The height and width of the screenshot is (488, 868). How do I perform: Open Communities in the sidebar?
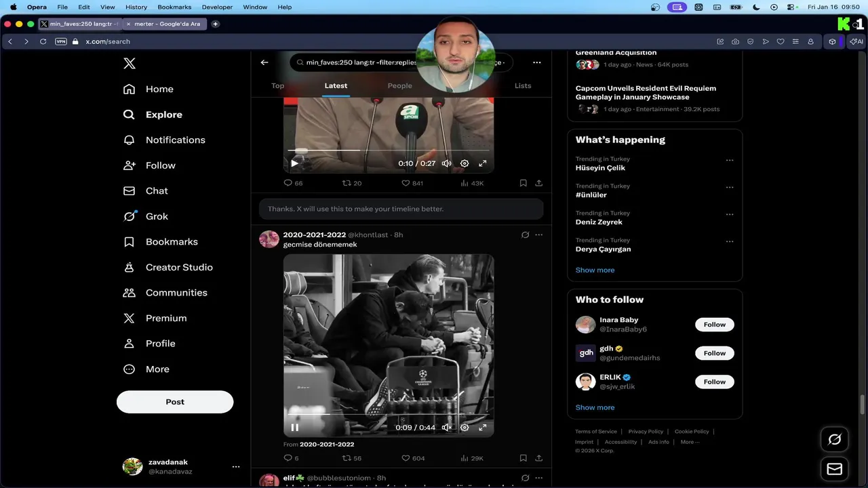(165, 292)
